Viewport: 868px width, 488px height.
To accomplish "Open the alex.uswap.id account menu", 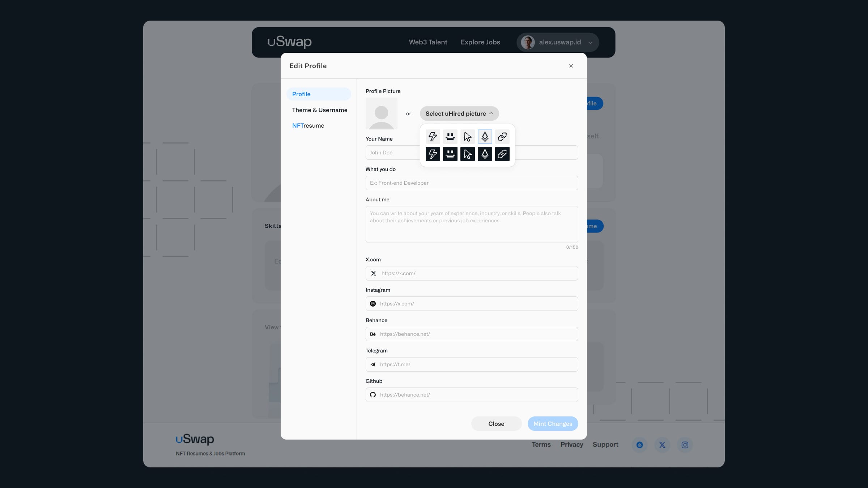I will point(558,42).
